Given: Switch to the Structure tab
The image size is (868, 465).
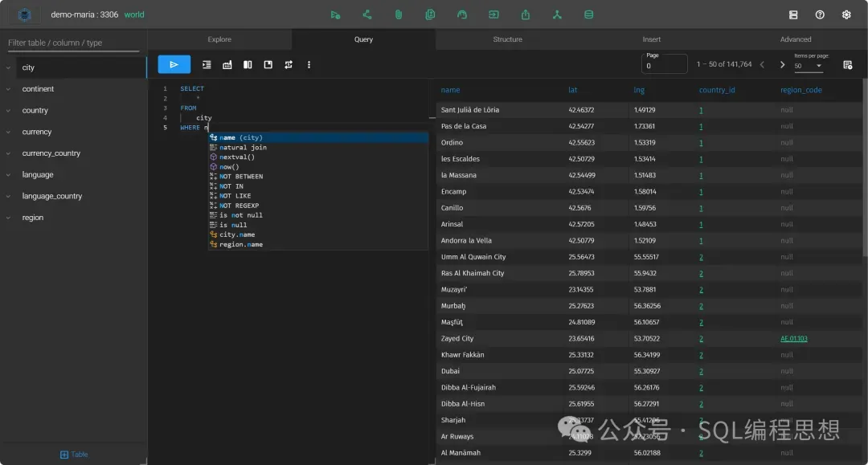Looking at the screenshot, I should 508,39.
